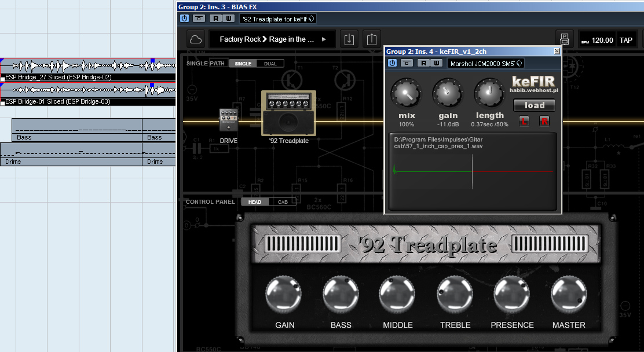The width and height of the screenshot is (644, 352).
Task: Enable Read automation on keFIR
Action: point(423,63)
